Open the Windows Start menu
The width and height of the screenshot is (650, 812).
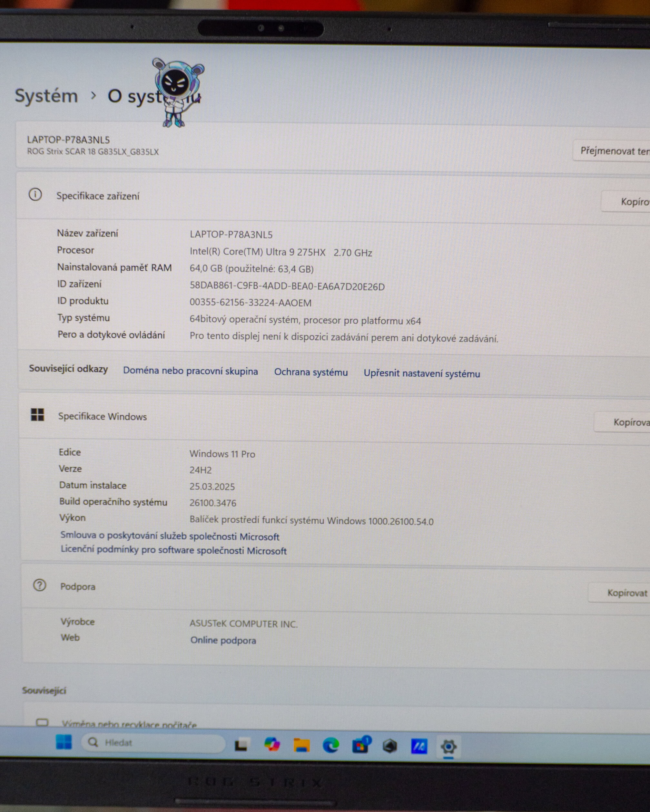[x=64, y=742]
